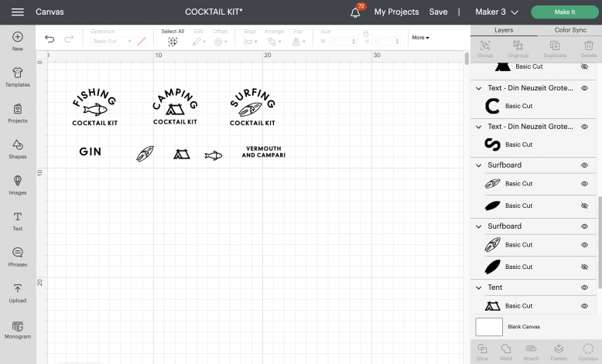Open the hamburger main menu
The image size is (602, 364).
[x=17, y=12]
